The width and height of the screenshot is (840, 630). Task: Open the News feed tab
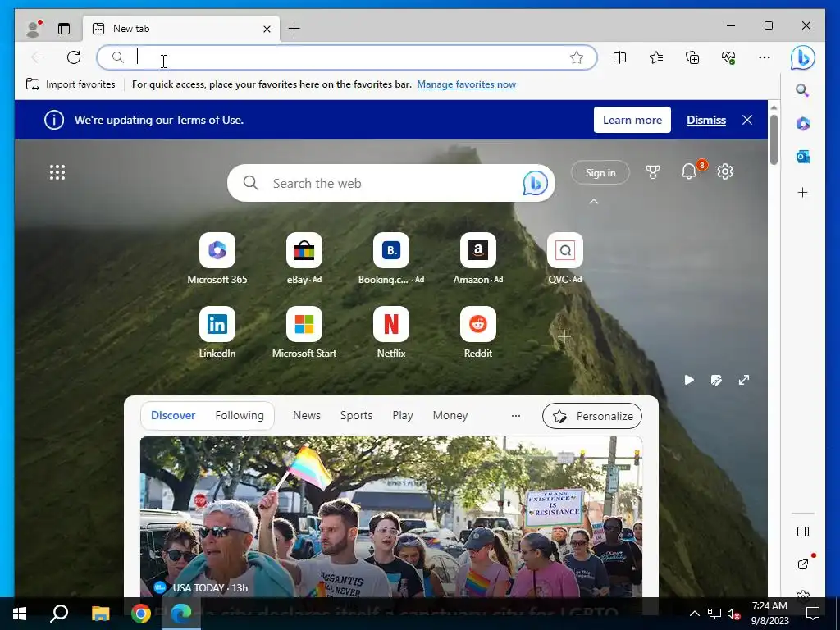tap(307, 415)
